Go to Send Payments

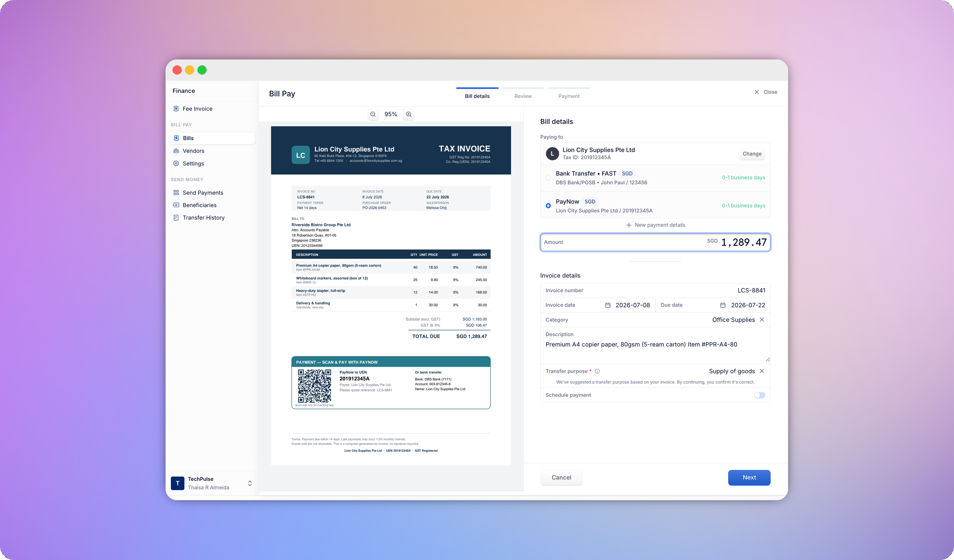click(x=212, y=193)
